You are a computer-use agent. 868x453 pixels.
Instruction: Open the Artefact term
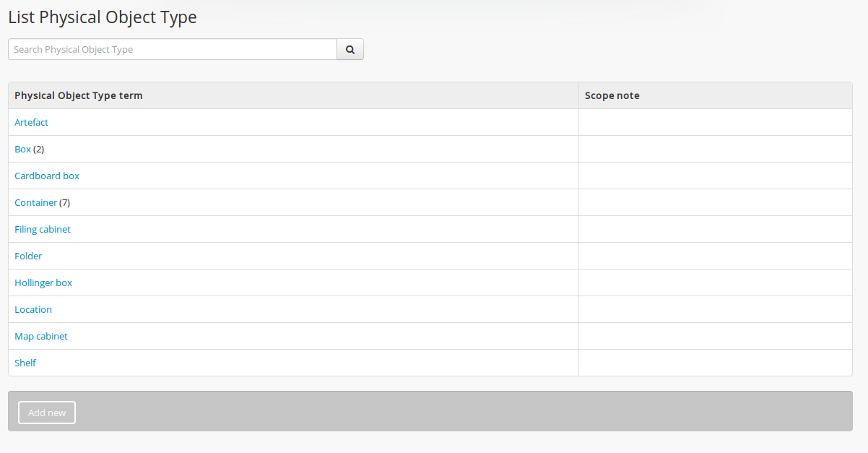tap(31, 123)
